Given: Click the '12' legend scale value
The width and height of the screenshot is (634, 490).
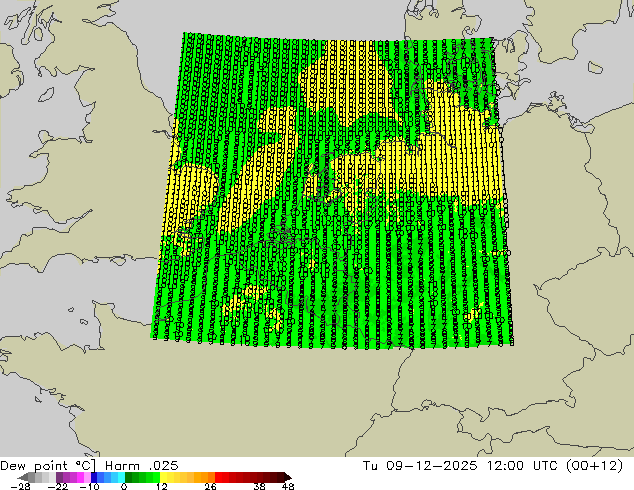Looking at the screenshot, I should [x=162, y=486].
